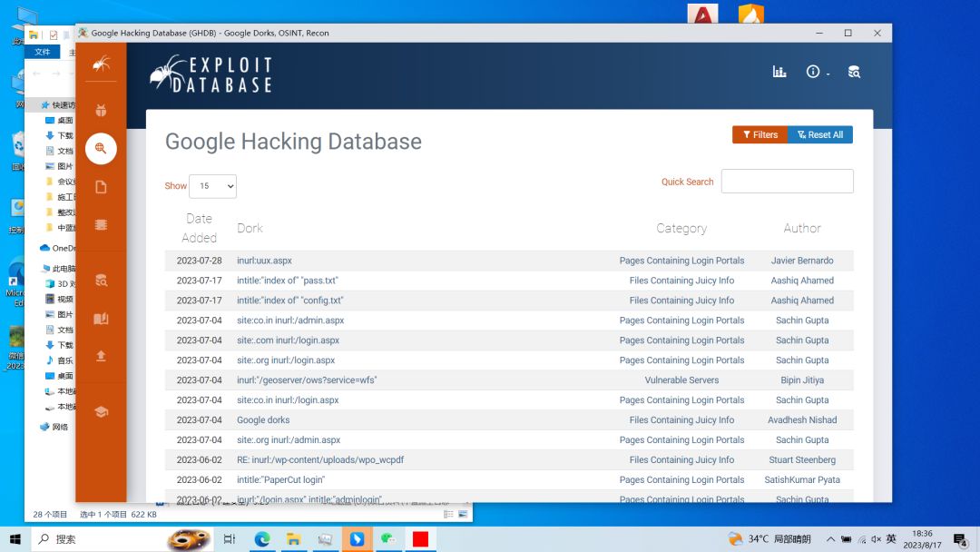Switch File Explorer to details view icon
The image size is (980, 552).
point(448,515)
